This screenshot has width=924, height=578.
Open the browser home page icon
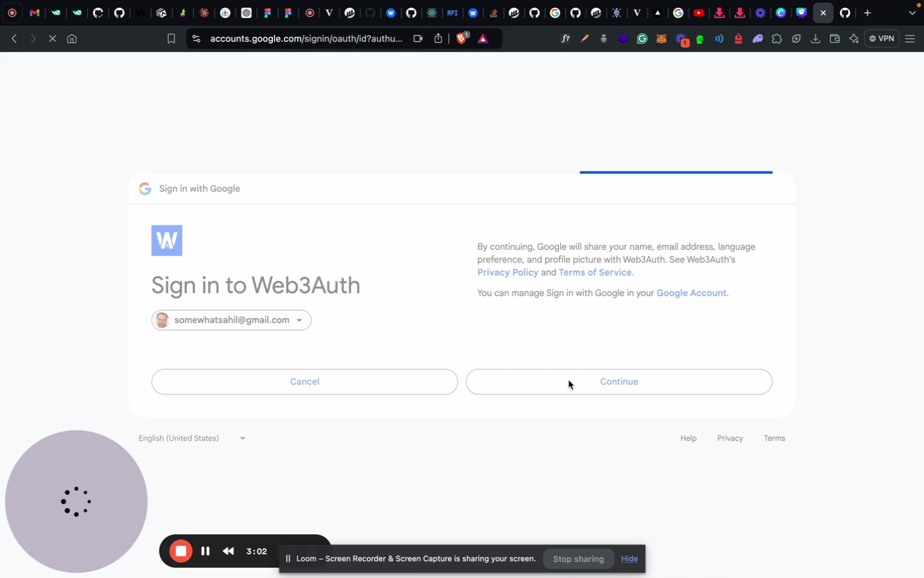72,39
